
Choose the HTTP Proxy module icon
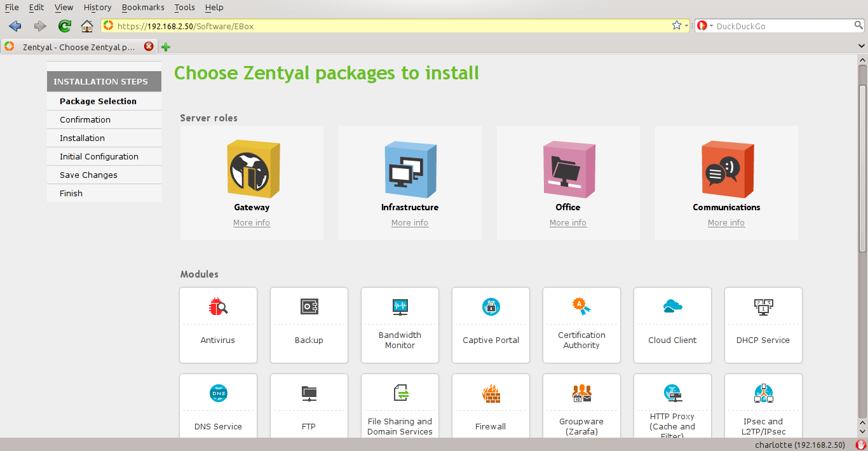point(672,393)
